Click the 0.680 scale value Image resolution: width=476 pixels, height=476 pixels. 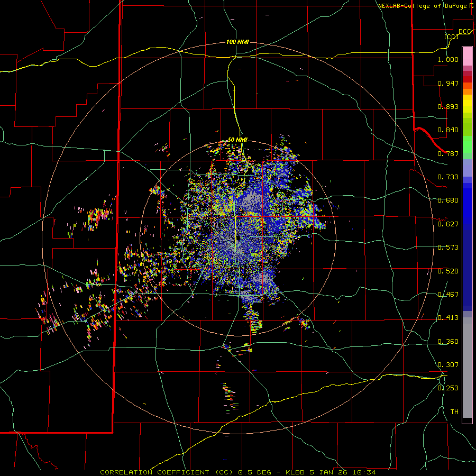point(448,200)
